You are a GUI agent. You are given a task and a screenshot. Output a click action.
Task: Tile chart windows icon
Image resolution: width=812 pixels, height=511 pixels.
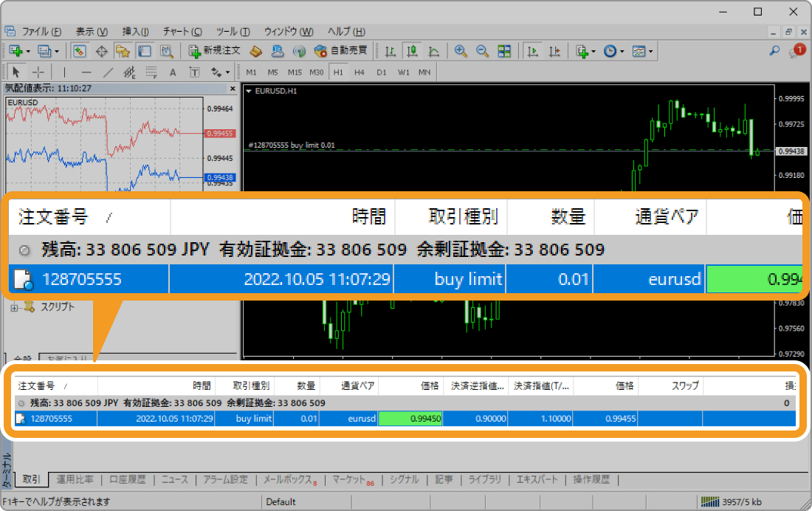504,51
